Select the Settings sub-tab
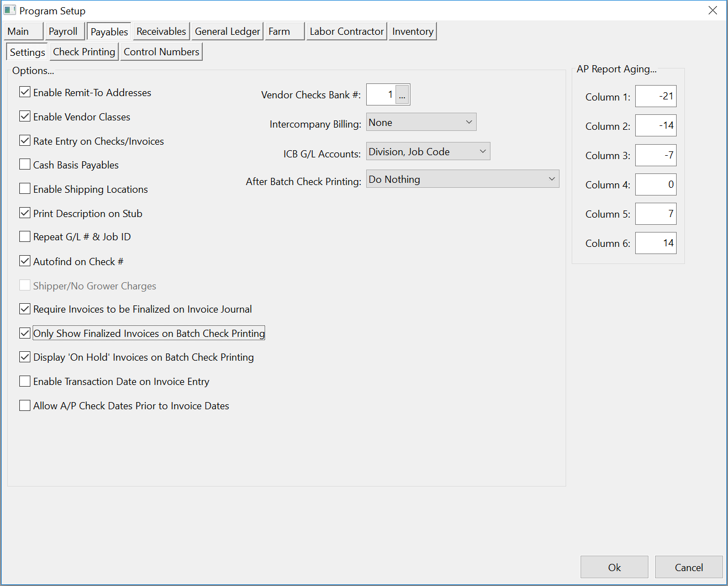 pos(27,52)
